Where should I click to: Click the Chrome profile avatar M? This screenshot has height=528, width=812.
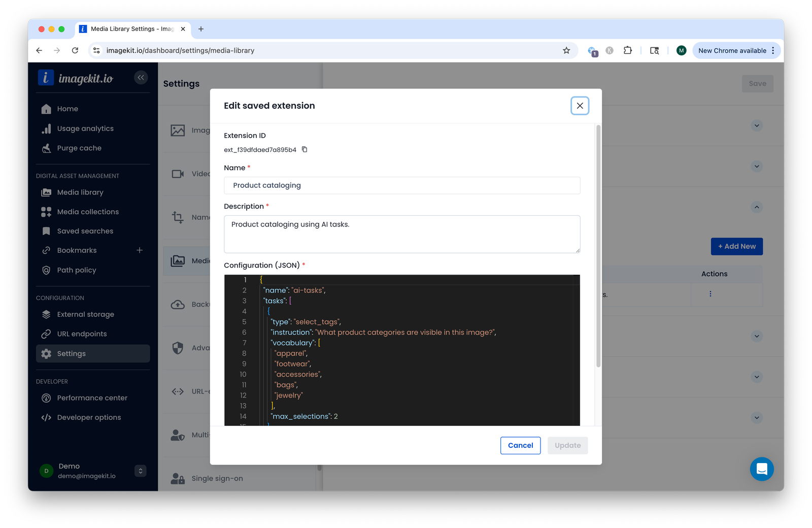681,50
